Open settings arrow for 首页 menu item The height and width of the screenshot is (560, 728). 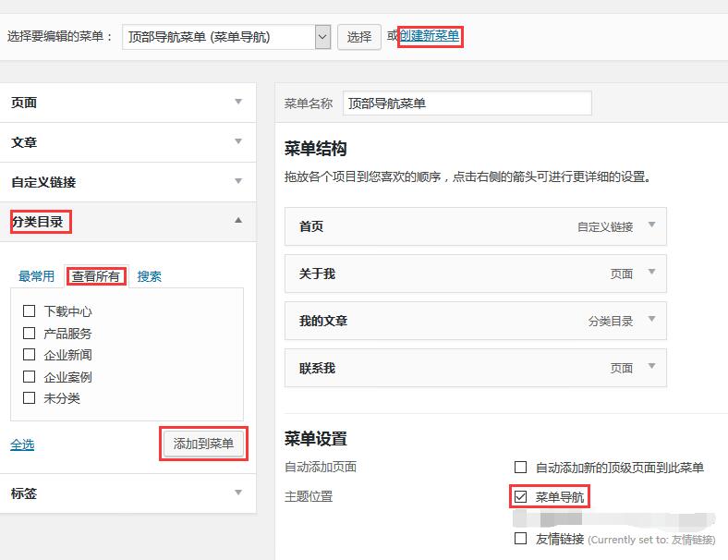coord(651,225)
